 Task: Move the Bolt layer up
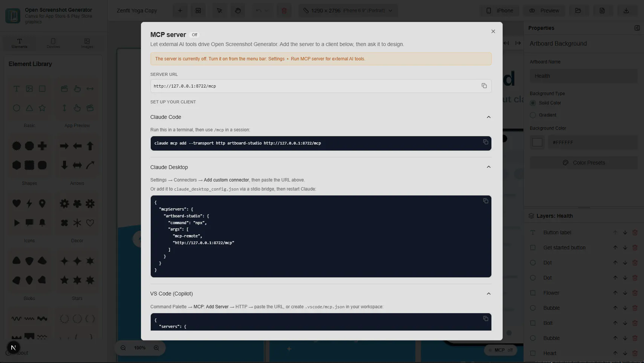(x=615, y=323)
